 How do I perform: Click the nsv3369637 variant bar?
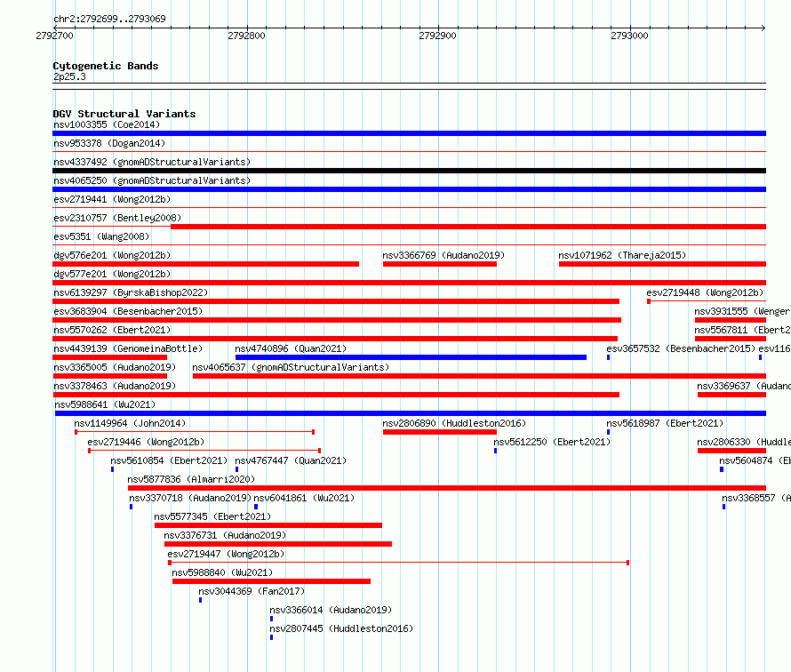coord(732,395)
